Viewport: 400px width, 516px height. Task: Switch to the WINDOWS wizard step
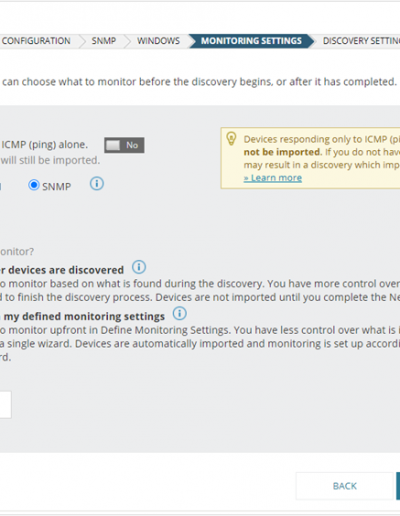point(158,41)
